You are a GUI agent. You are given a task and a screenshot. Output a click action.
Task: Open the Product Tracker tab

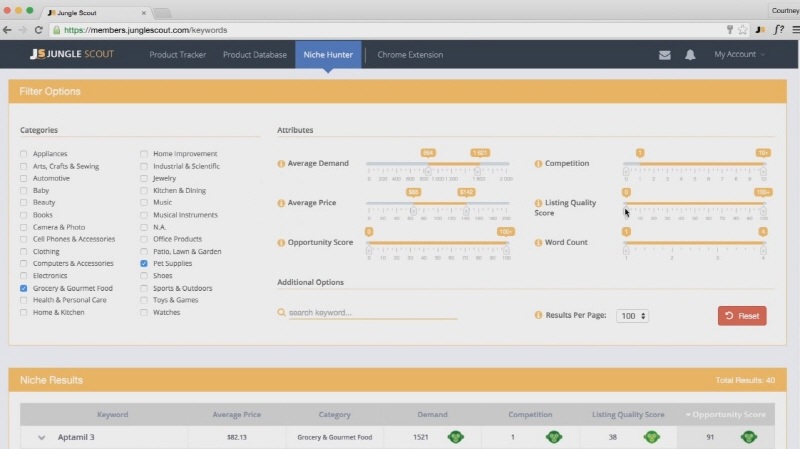[178, 55]
